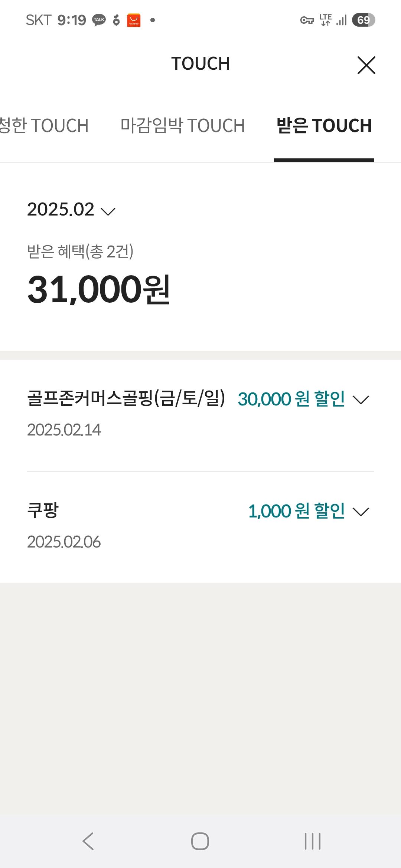The image size is (401, 868).
Task: Select the 받은 TOUCH tab
Action: [324, 125]
